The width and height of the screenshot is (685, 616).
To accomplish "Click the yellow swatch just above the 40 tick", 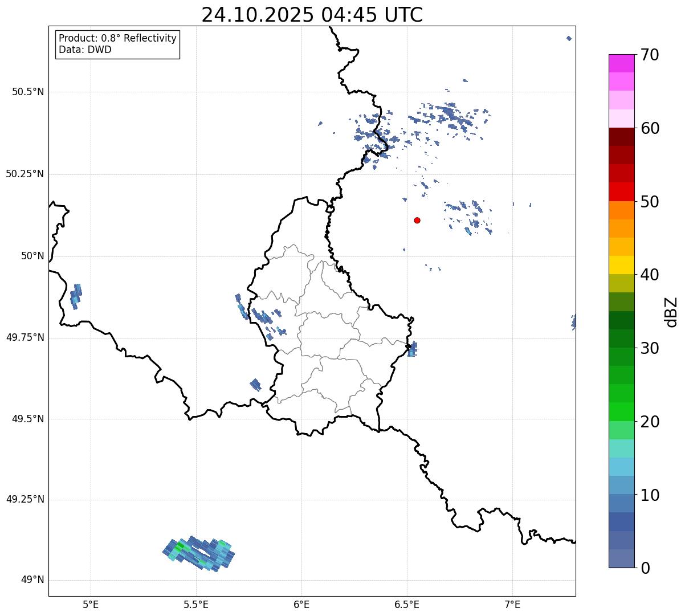I will [x=621, y=266].
